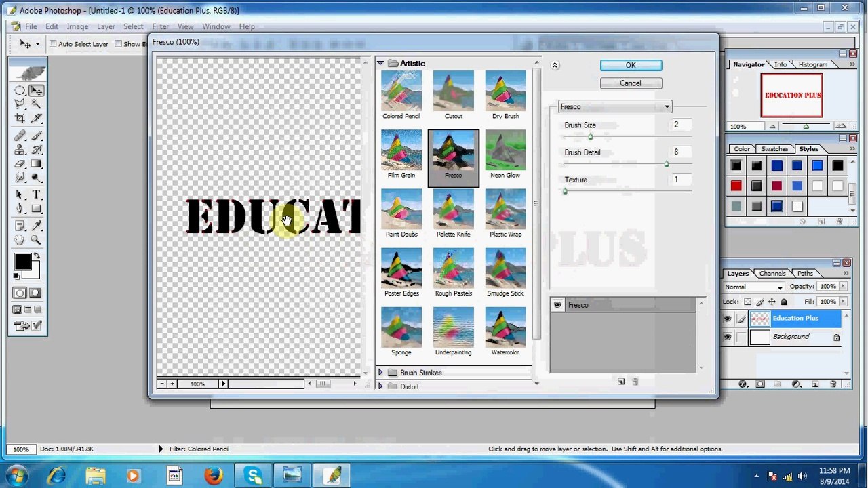Select the Hand tool

point(20,240)
